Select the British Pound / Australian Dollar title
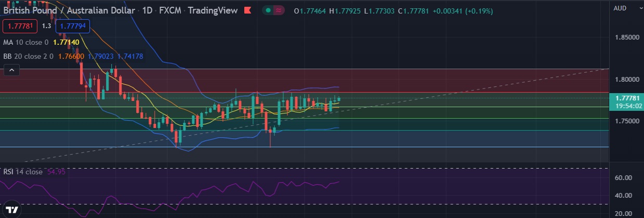 70,10
